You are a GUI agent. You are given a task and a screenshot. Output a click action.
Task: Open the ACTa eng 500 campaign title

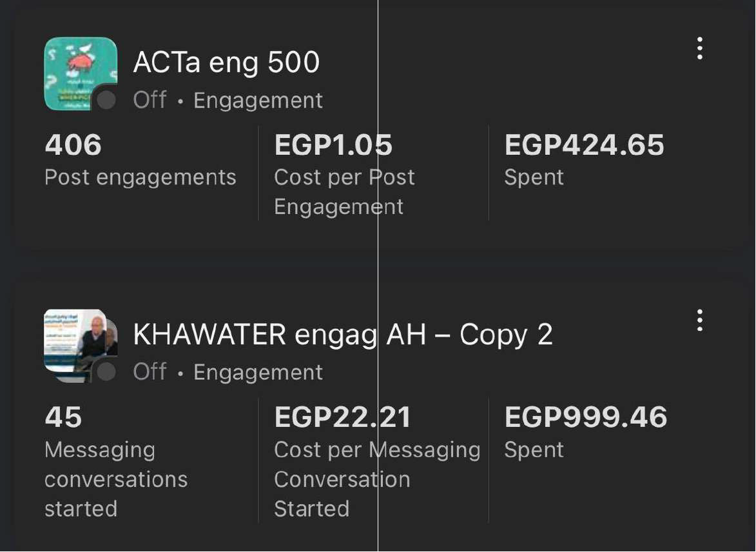[x=226, y=63]
